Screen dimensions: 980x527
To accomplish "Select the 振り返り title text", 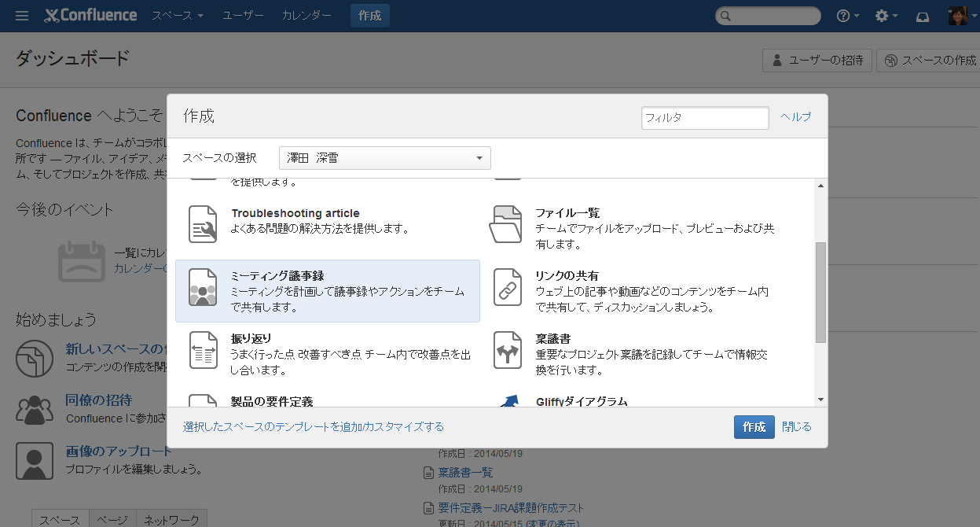I will [251, 339].
